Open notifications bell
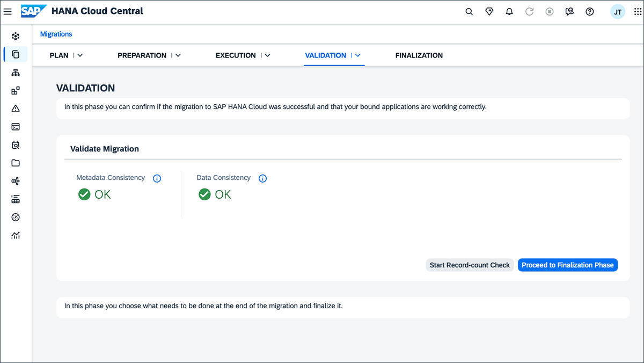This screenshot has height=363, width=644. tap(509, 12)
